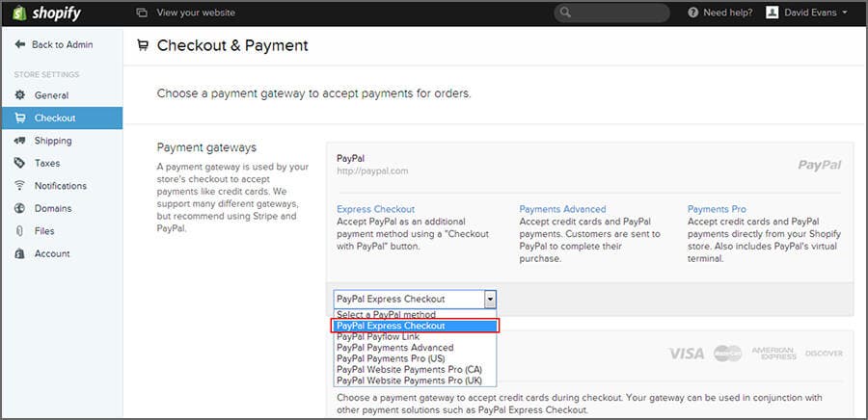Click the Account lock icon
Image resolution: width=868 pixels, height=420 pixels.
click(20, 253)
